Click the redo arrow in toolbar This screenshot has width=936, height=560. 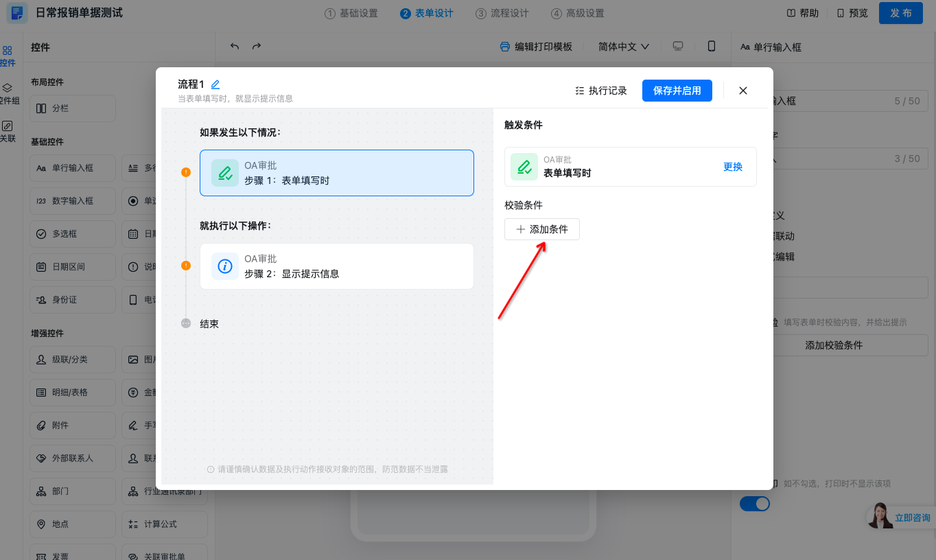(257, 47)
